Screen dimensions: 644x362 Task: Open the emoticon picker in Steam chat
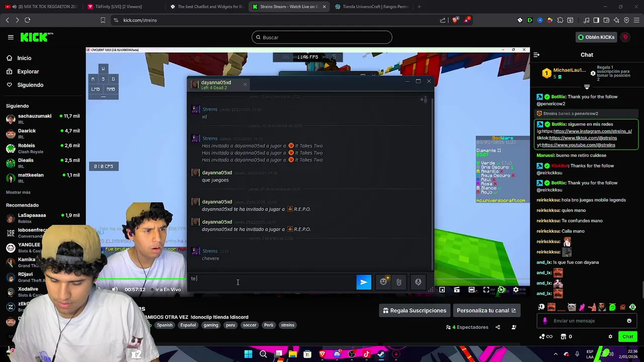[x=383, y=282]
